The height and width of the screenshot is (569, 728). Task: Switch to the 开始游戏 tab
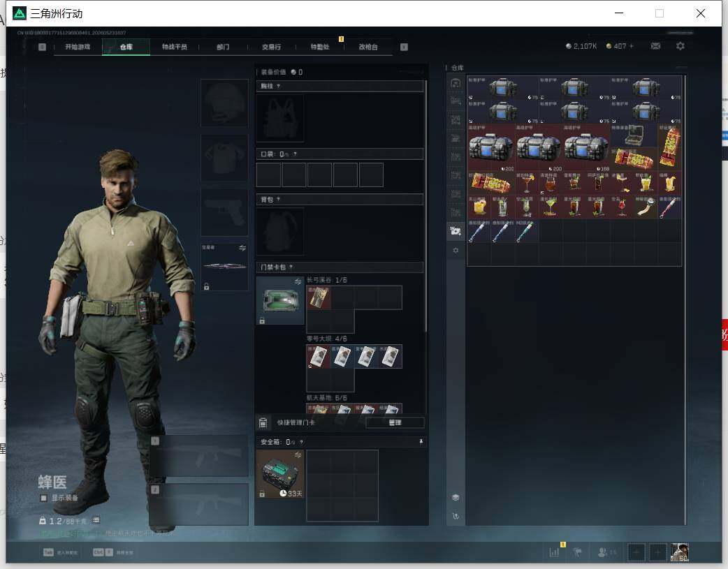78,47
